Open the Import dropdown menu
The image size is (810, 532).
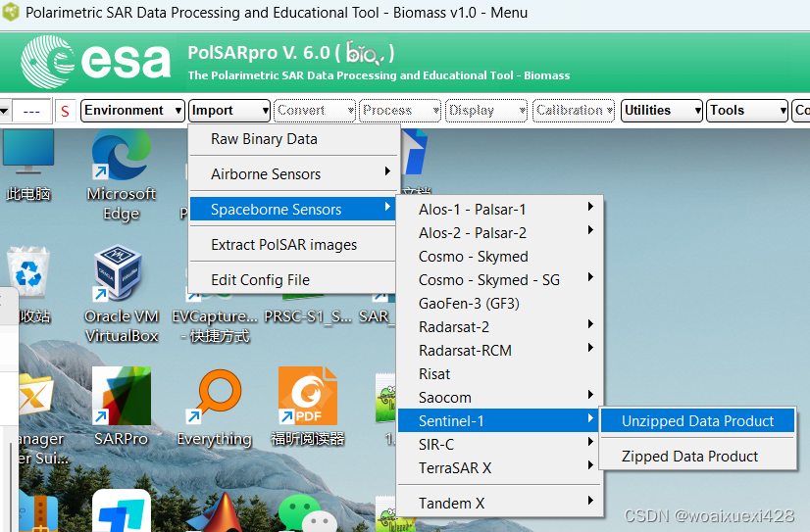pyautogui.click(x=229, y=111)
